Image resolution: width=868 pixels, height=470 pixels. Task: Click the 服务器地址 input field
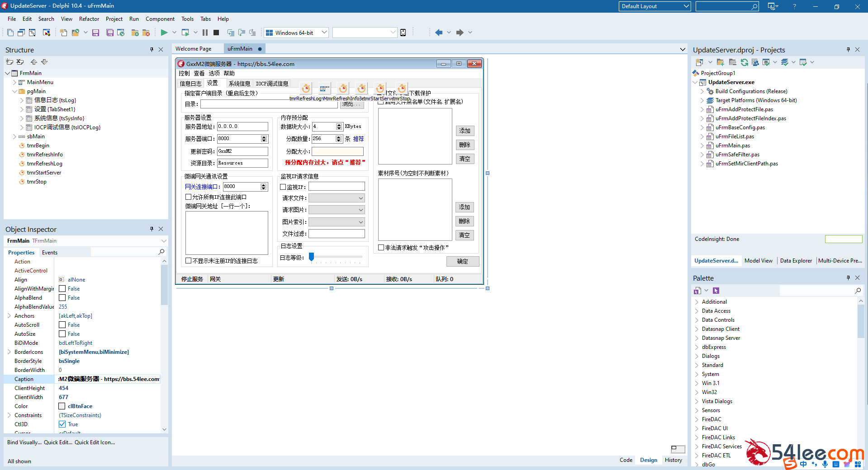pos(242,127)
